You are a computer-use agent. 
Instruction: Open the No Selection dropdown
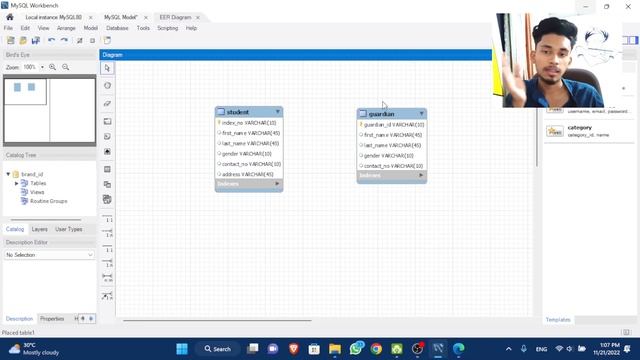[x=49, y=255]
